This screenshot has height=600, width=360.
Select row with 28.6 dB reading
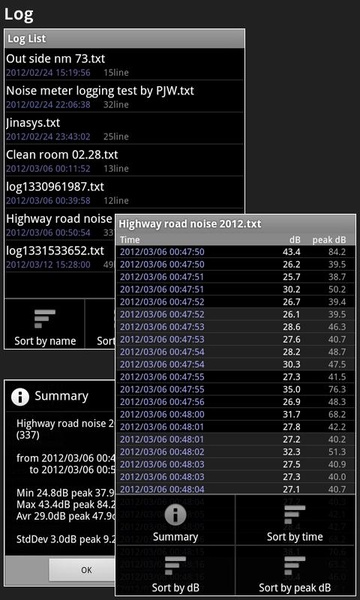pos(235,327)
